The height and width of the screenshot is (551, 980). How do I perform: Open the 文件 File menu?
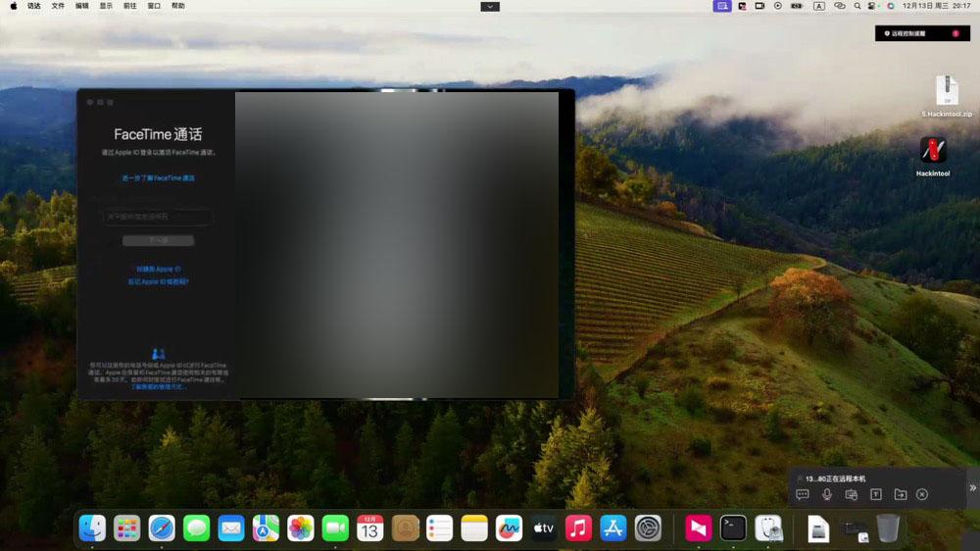(x=58, y=6)
